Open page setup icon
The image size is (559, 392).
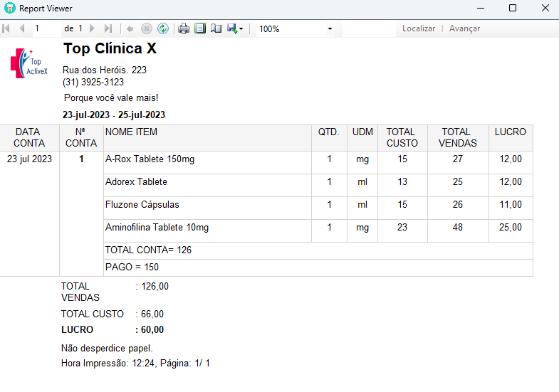tap(216, 28)
